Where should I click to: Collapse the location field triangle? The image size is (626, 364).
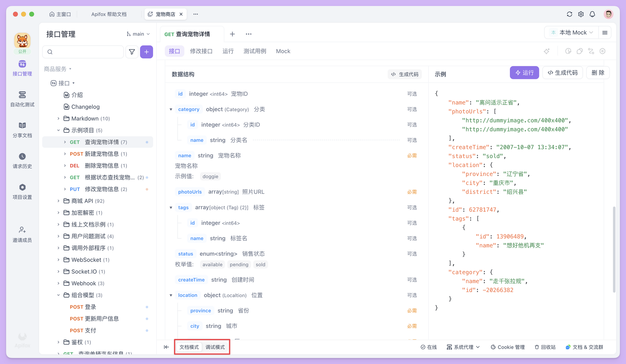click(x=171, y=295)
